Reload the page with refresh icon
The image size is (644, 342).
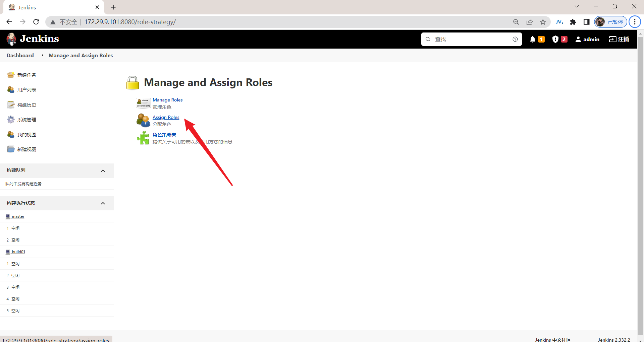(36, 22)
